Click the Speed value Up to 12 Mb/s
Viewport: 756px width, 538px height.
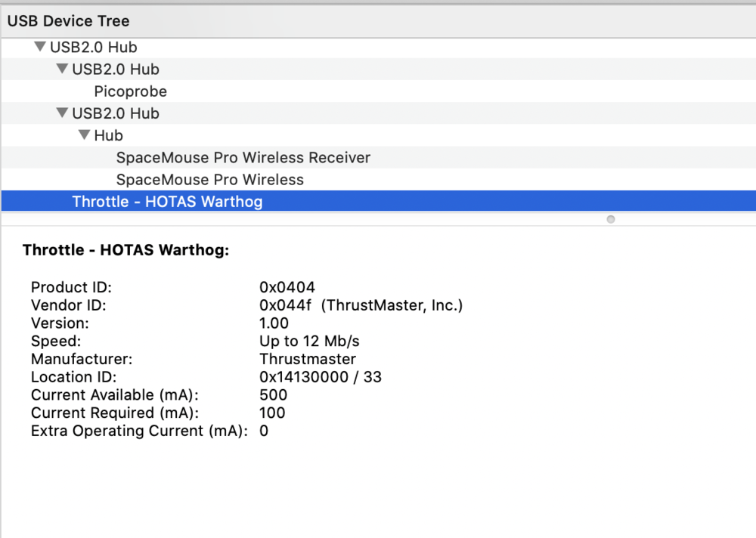pos(309,341)
